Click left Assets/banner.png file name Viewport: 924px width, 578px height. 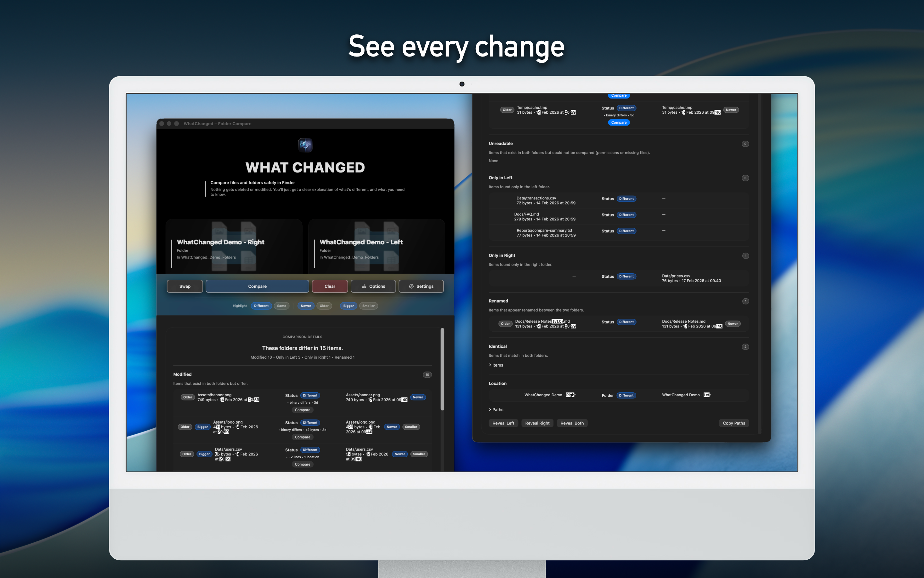(215, 395)
